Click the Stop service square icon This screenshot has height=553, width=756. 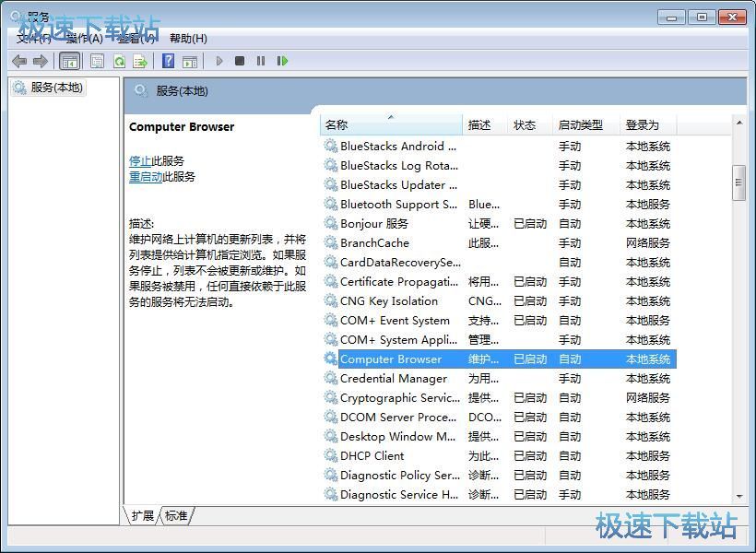[240, 61]
